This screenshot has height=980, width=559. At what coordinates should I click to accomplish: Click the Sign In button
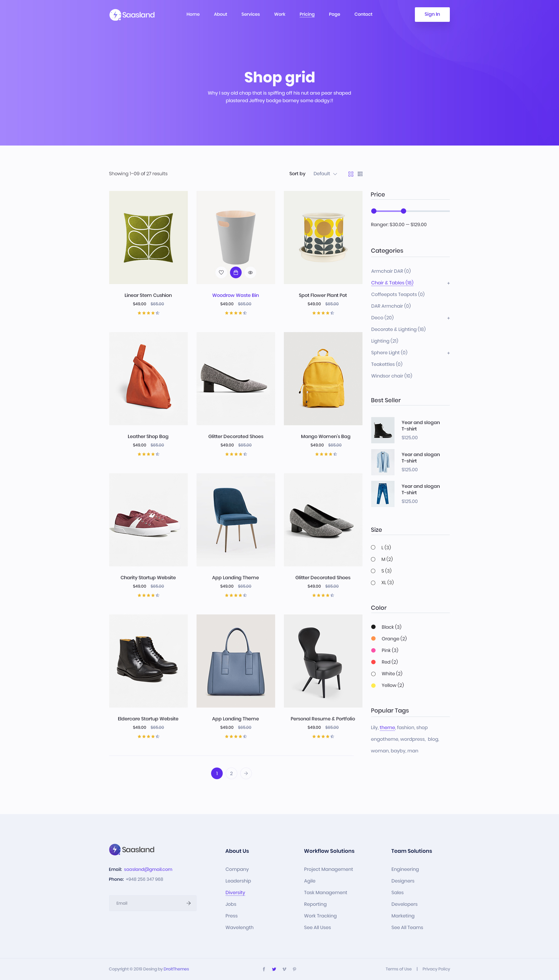pyautogui.click(x=432, y=14)
